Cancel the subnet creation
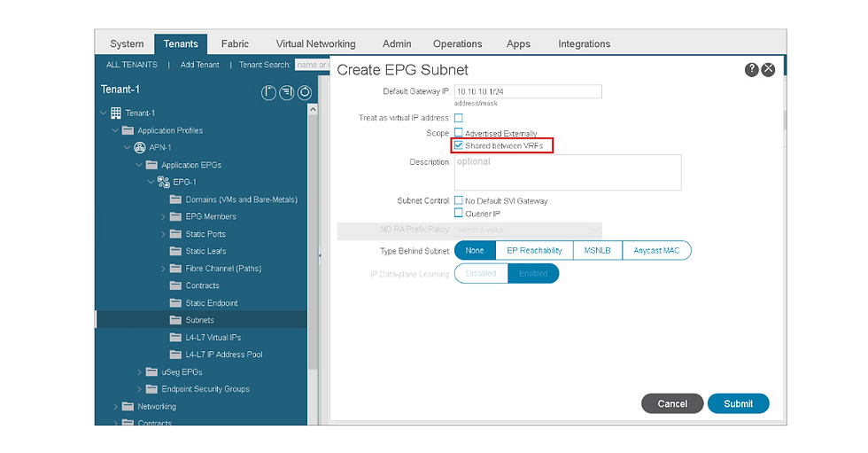This screenshot has height=453, width=868. point(672,403)
